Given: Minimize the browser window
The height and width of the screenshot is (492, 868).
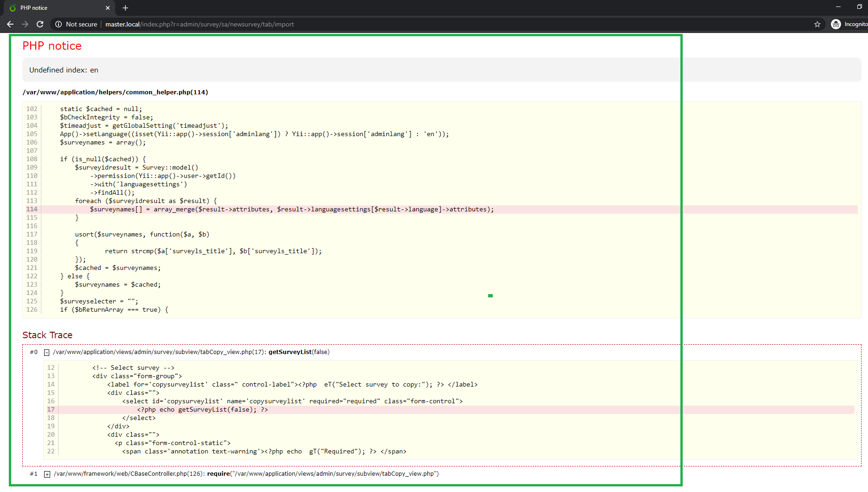Looking at the screenshot, I should click(x=838, y=7).
